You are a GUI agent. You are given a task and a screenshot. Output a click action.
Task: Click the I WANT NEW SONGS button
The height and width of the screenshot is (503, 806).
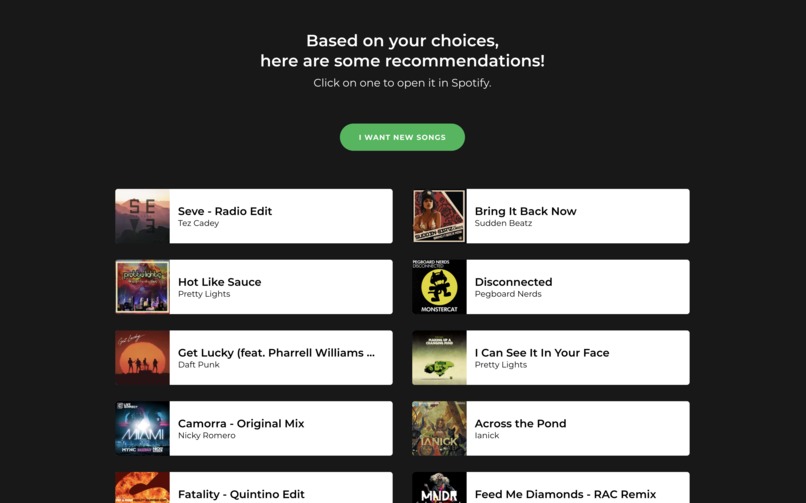[x=402, y=137]
